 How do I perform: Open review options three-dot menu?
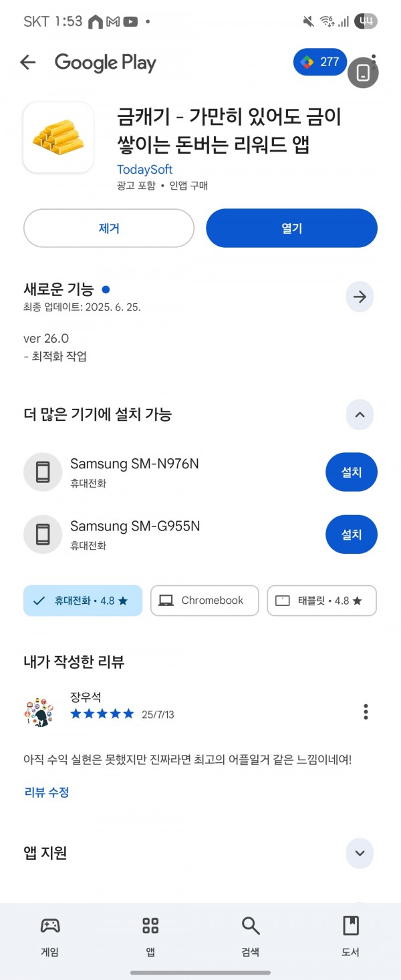tap(366, 711)
